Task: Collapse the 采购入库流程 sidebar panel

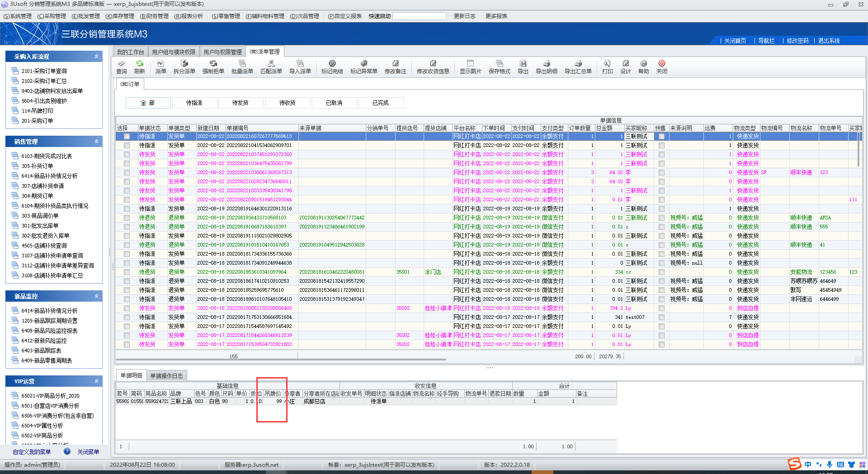Action: (96, 57)
